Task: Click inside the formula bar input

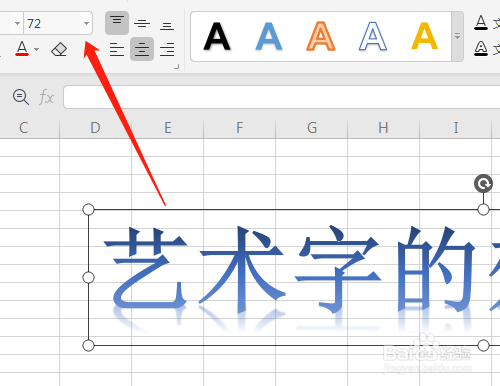Action: pyautogui.click(x=282, y=97)
